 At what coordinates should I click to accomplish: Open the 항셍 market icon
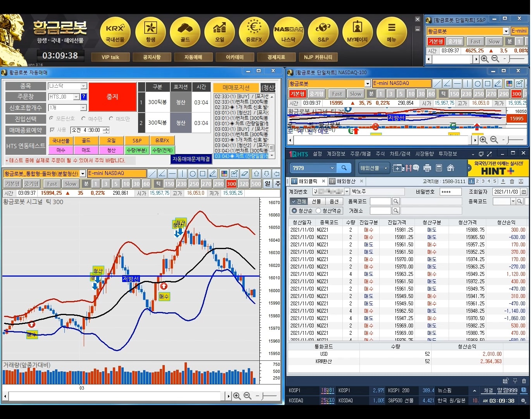click(x=150, y=32)
